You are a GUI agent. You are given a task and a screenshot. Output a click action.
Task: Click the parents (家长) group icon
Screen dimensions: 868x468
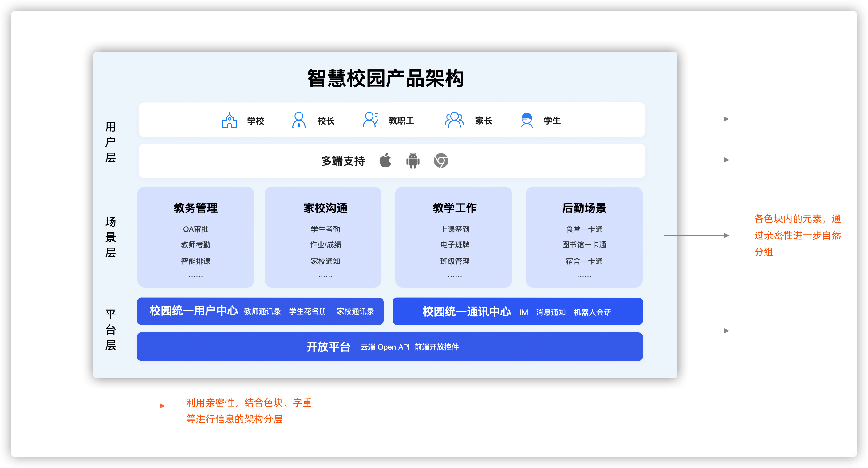[x=454, y=120]
